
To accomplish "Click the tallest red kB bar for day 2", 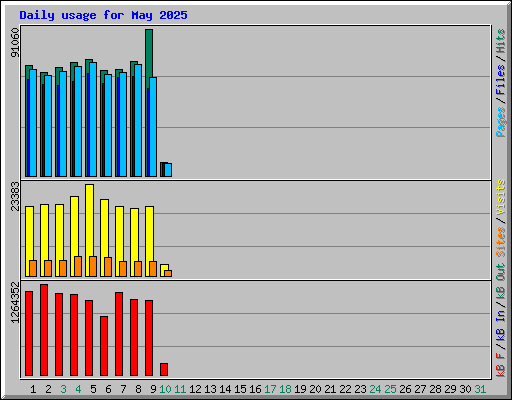I will tap(44, 330).
